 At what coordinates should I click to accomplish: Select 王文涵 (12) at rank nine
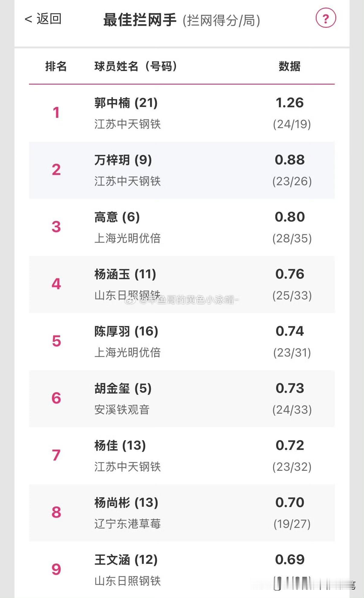tap(182, 570)
